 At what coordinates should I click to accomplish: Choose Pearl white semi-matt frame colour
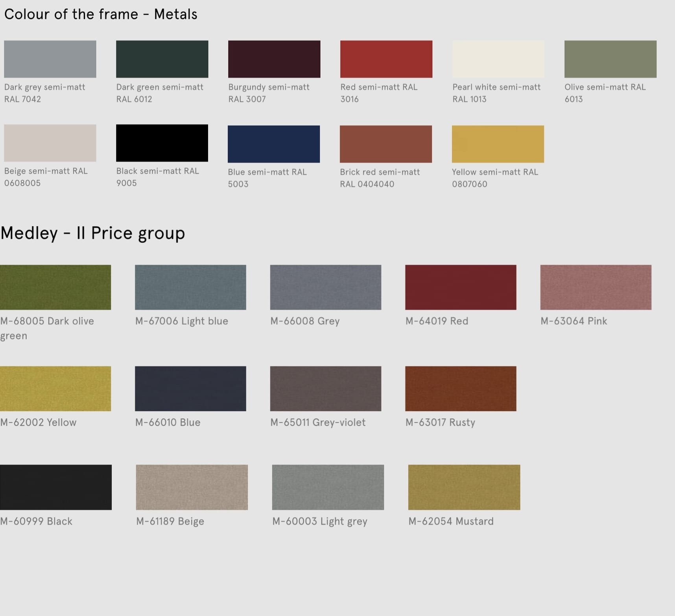tap(498, 59)
